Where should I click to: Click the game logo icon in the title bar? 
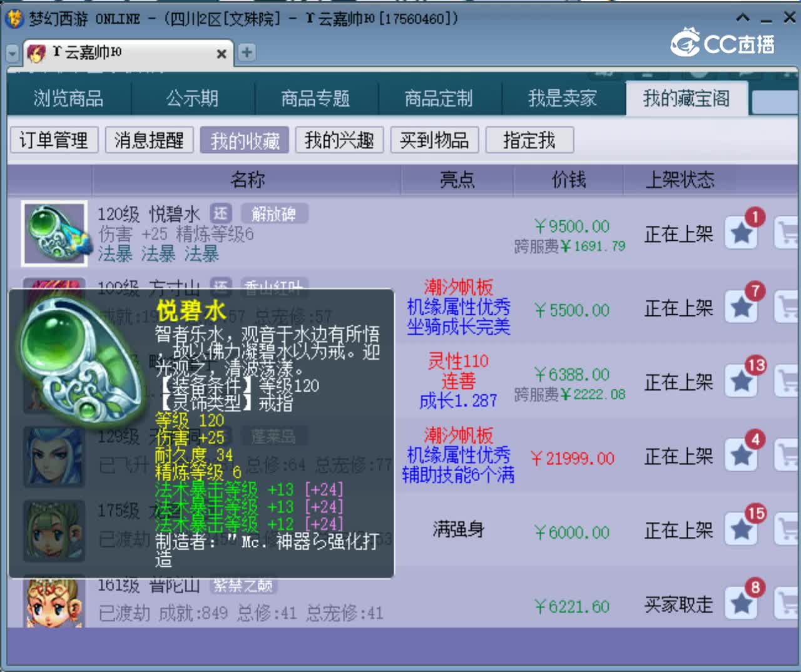[14, 19]
